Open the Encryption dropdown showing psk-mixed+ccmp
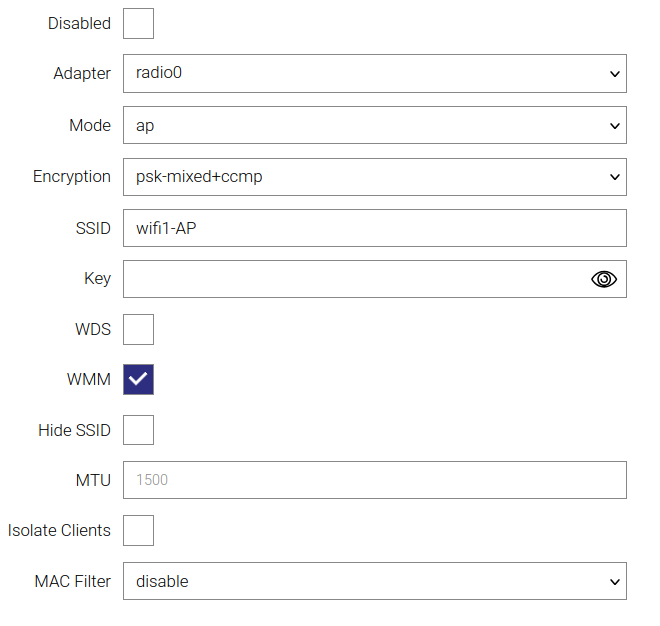This screenshot has width=660, height=626. pos(374,177)
